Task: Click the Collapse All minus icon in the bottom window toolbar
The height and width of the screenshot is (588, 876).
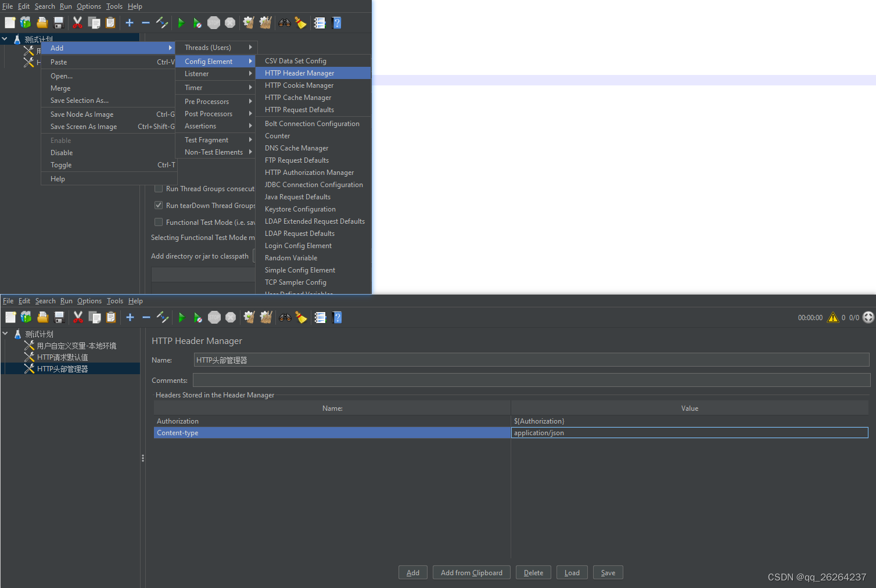Action: 146,317
